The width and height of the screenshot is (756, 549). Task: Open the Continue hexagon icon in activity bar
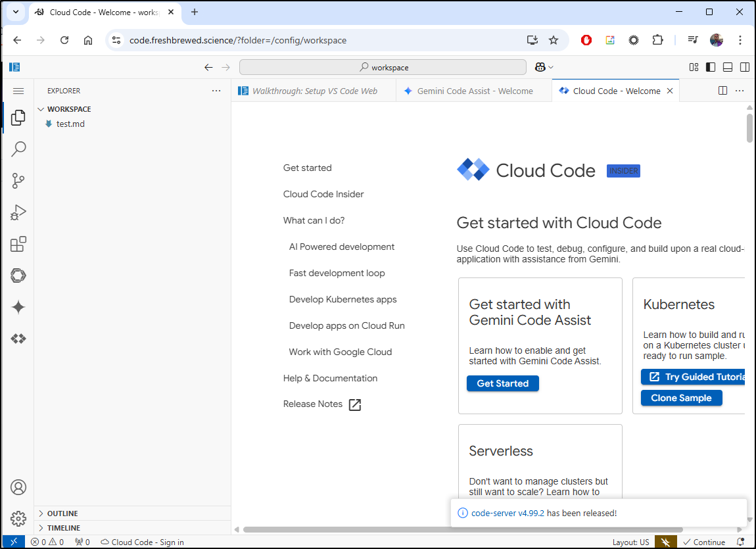tap(18, 275)
